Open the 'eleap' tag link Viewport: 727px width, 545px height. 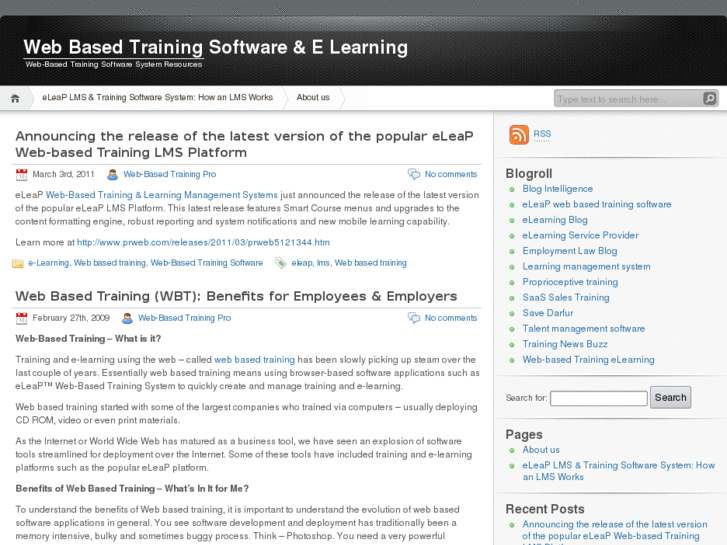point(302,263)
